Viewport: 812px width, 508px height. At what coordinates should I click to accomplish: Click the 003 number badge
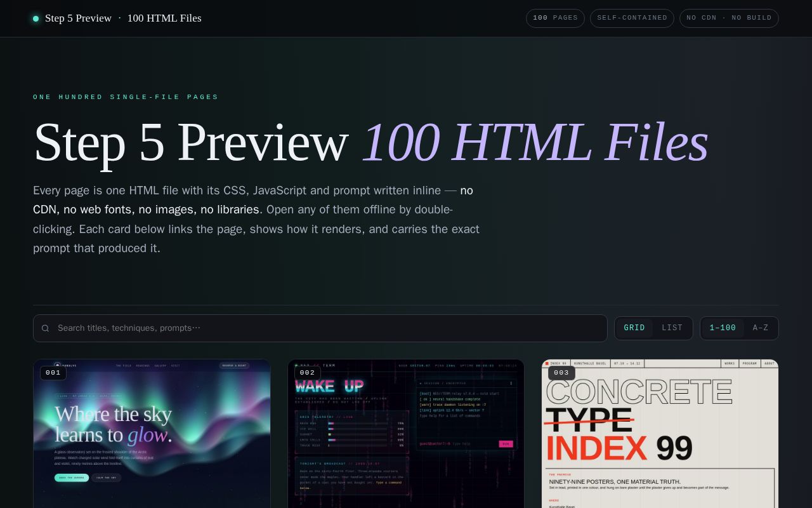tap(561, 373)
